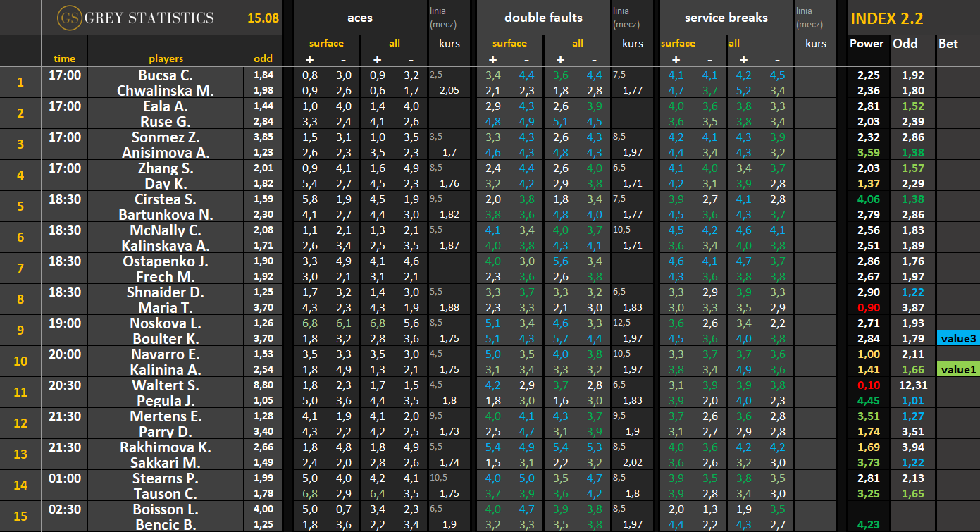Select row number 8
The width and height of the screenshot is (980, 532).
(x=20, y=299)
